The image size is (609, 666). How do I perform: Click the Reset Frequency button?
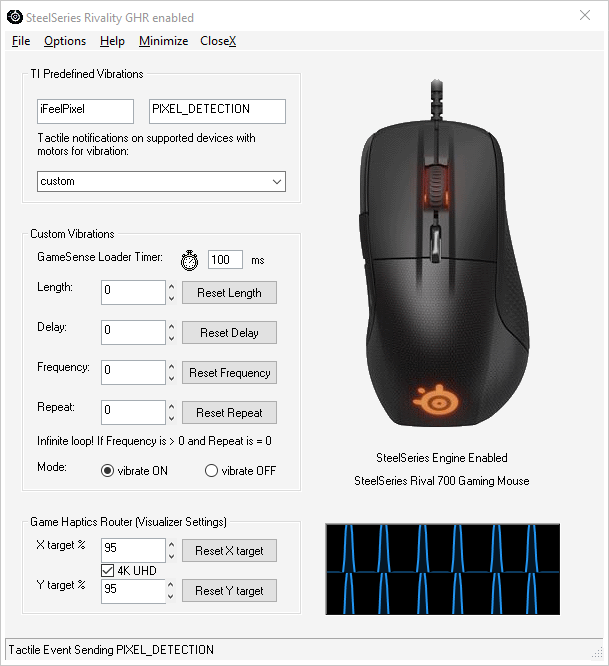[x=229, y=373]
